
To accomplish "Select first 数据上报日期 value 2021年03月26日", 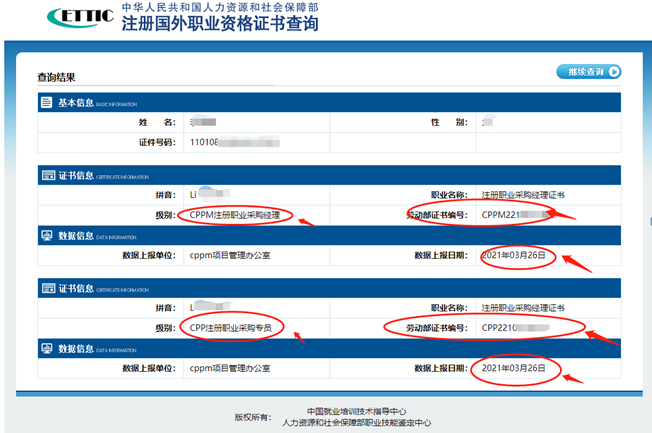I will [513, 255].
